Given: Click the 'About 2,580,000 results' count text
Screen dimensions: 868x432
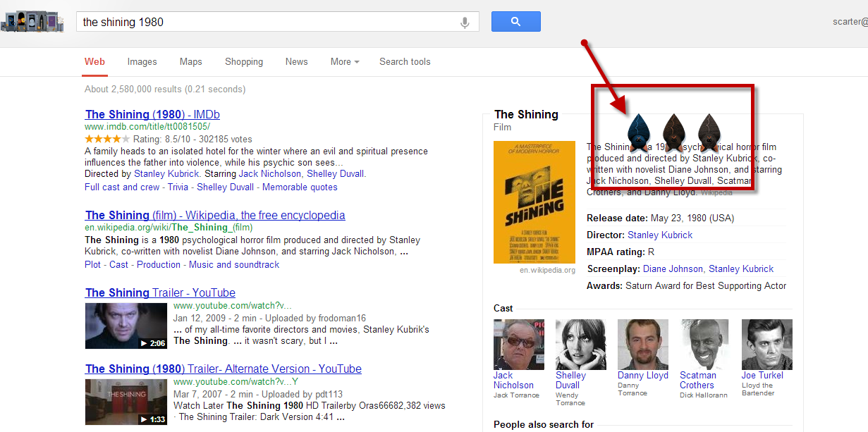Looking at the screenshot, I should pyautogui.click(x=165, y=89).
